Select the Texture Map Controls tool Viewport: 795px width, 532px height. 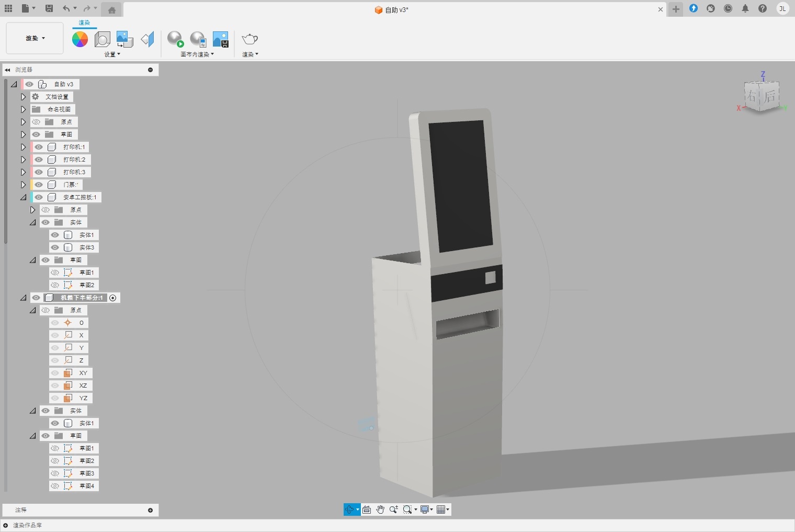[147, 39]
